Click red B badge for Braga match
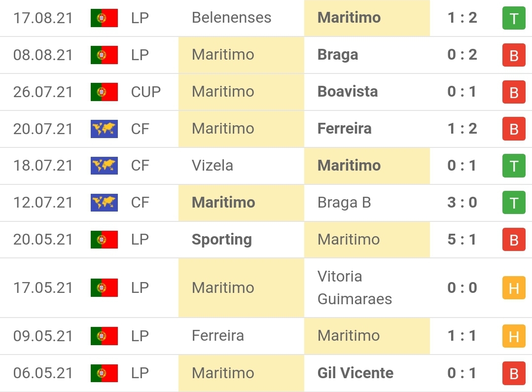 [x=514, y=55]
